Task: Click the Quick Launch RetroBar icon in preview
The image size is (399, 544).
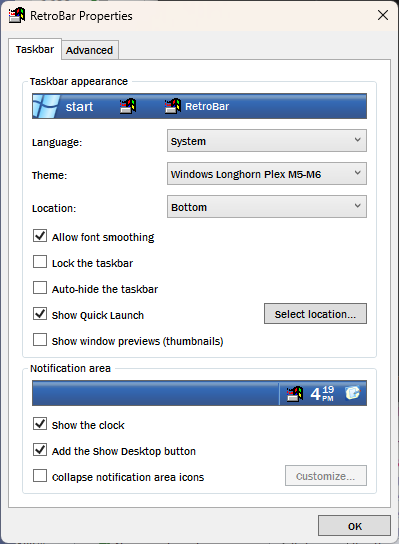Action: 128,106
